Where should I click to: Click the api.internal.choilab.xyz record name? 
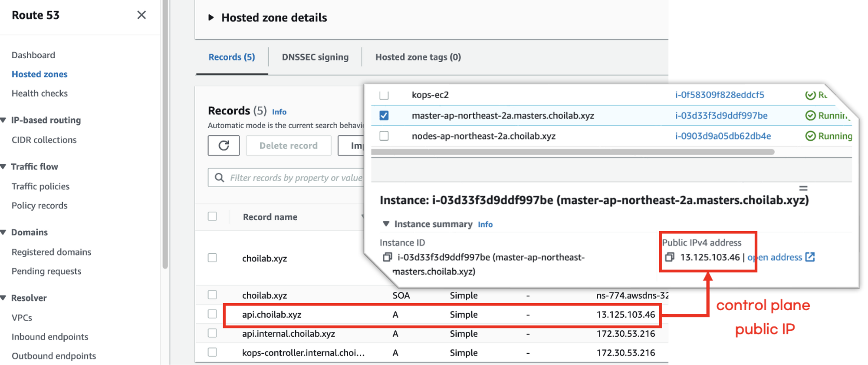pos(289,334)
